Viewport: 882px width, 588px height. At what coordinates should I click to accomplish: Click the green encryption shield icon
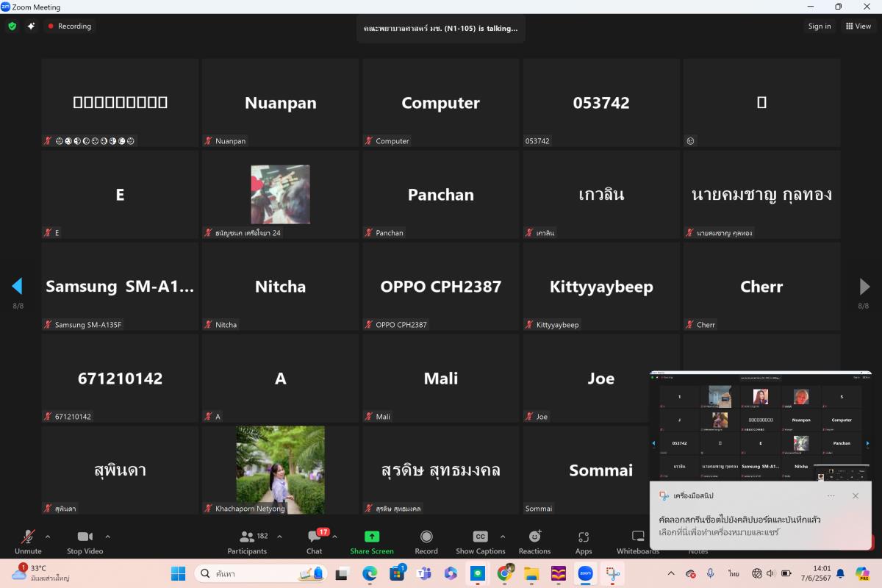12,26
